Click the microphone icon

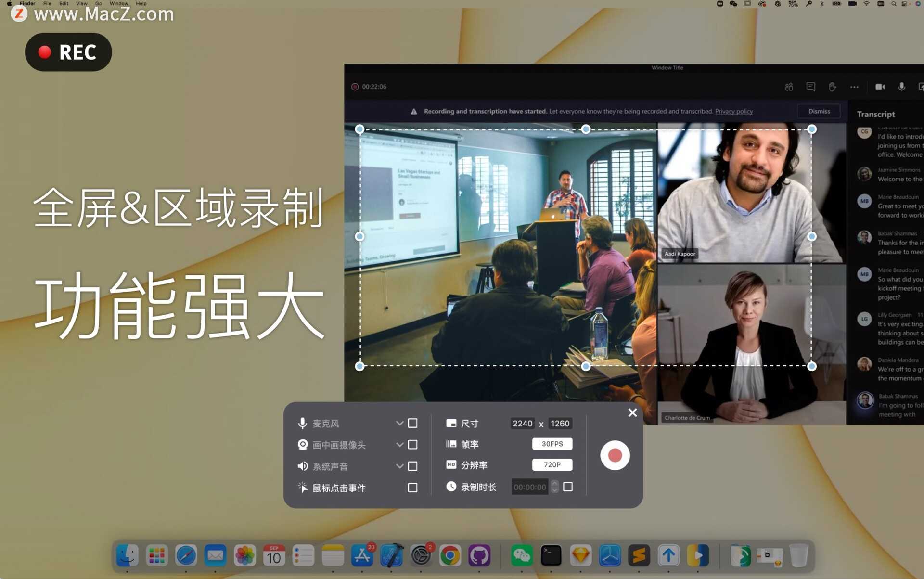pyautogui.click(x=303, y=422)
